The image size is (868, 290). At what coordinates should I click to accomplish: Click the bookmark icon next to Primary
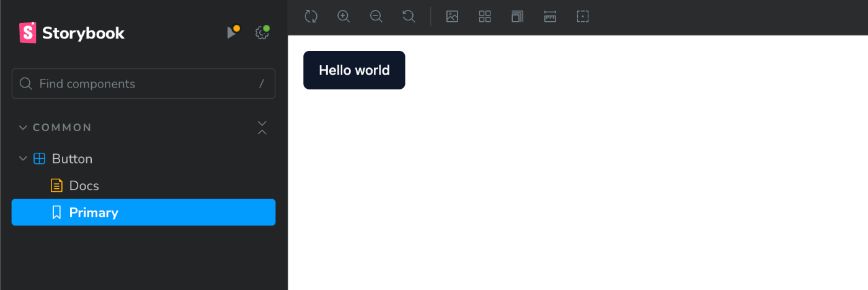pos(56,212)
